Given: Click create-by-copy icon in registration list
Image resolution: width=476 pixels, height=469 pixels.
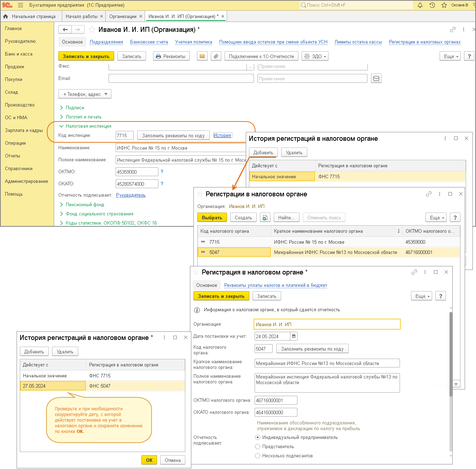Looking at the screenshot, I should [x=265, y=218].
